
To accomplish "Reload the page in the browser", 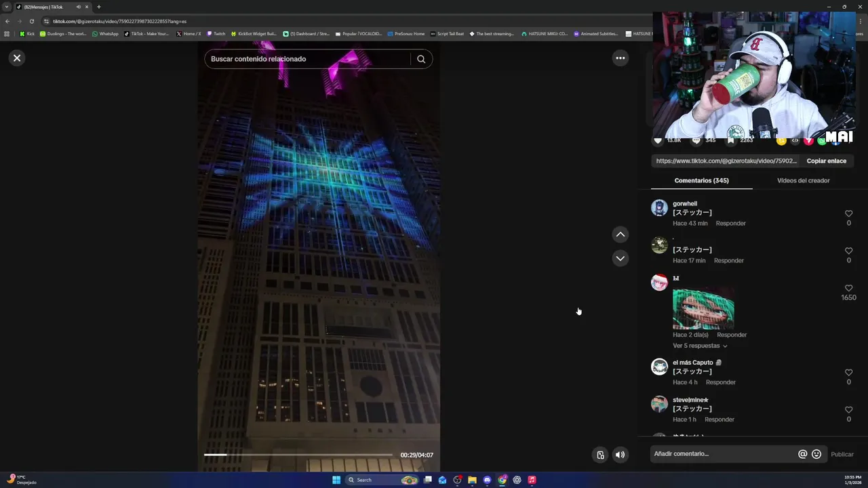I will (x=31, y=21).
